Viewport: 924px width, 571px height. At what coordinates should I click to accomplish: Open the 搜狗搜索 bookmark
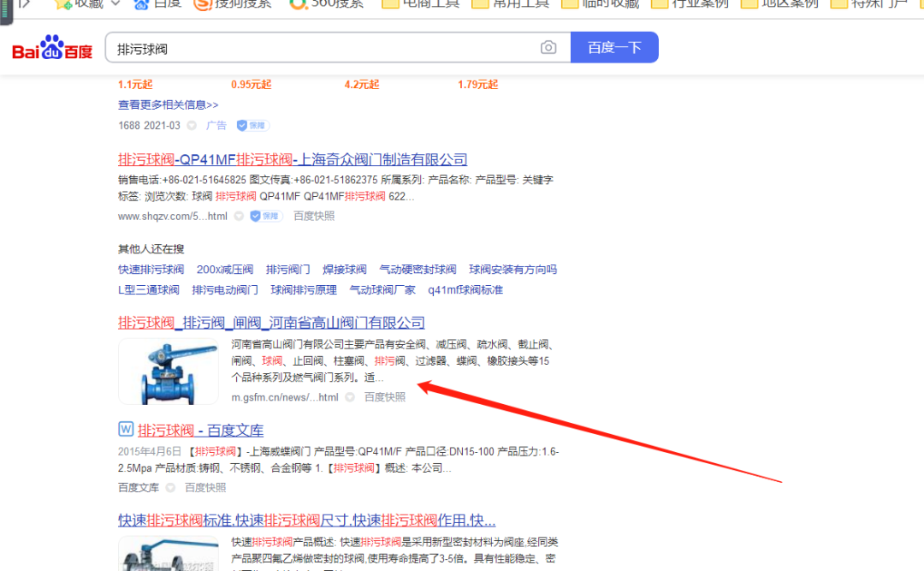pyautogui.click(x=232, y=3)
